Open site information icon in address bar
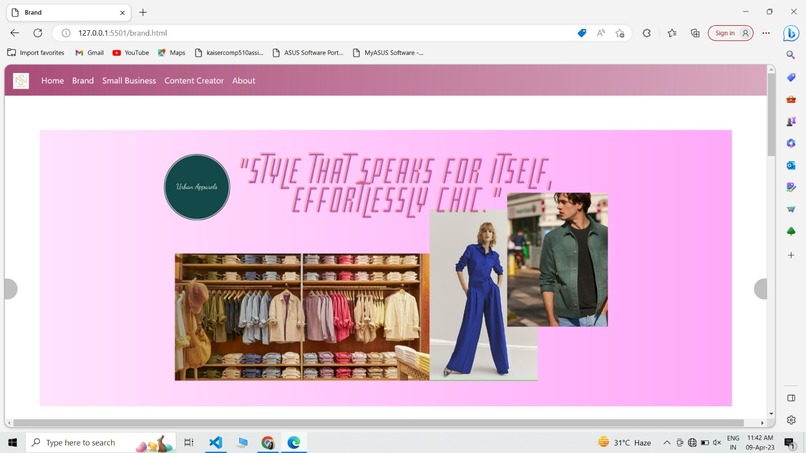806x453 pixels. point(66,33)
